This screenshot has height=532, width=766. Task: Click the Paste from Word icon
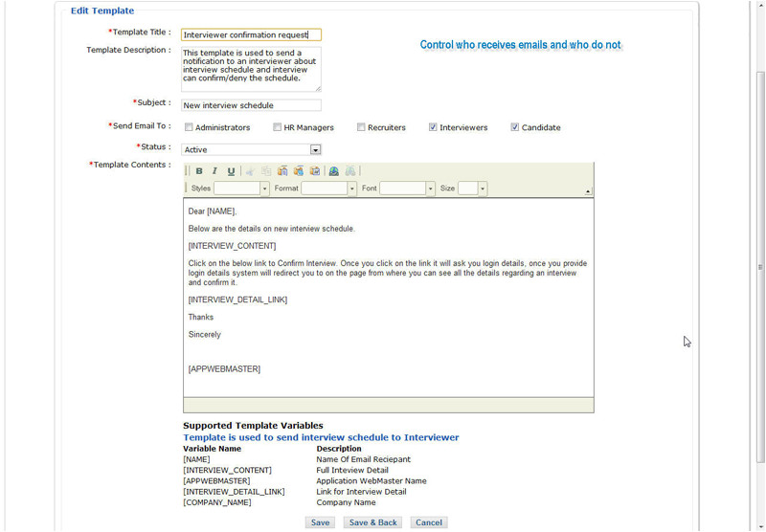pos(314,171)
